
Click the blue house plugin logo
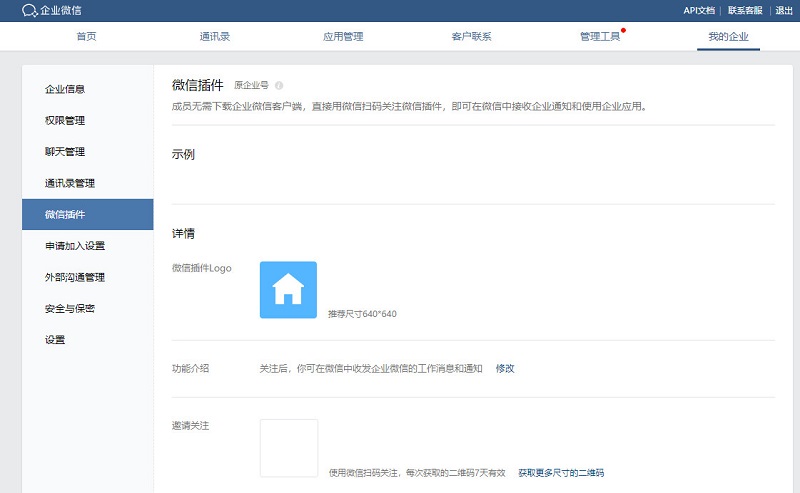click(288, 290)
